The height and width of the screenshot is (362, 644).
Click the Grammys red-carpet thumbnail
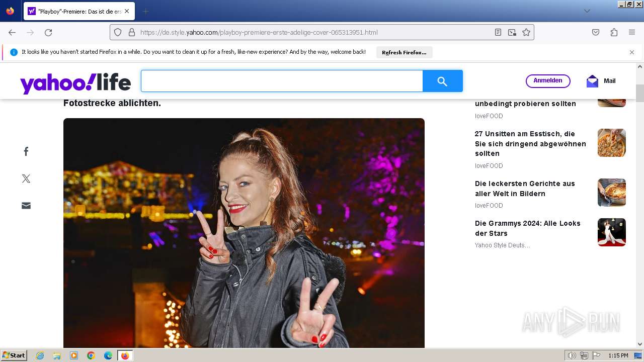point(612,232)
